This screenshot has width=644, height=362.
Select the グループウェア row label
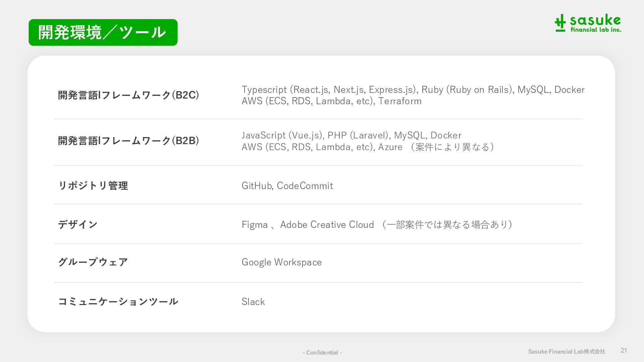(x=93, y=262)
